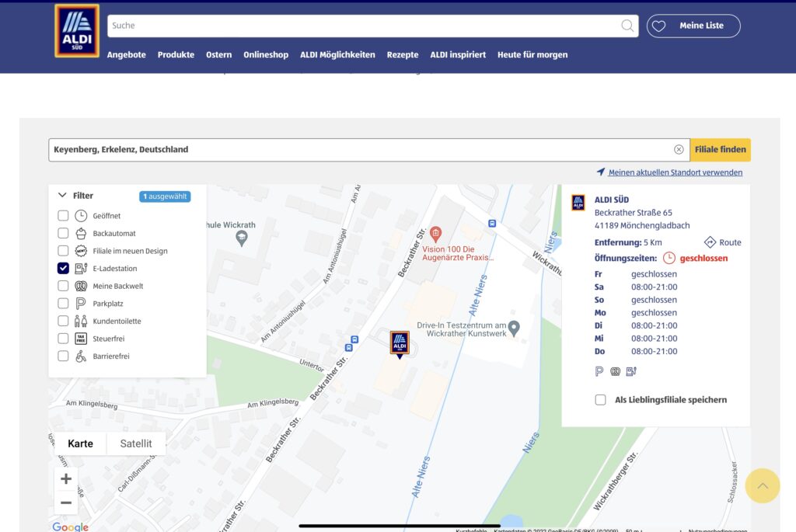Screen dimensions: 796x532
Task: Toggle the Steuerfrei filter checkbox
Action: (x=63, y=339)
